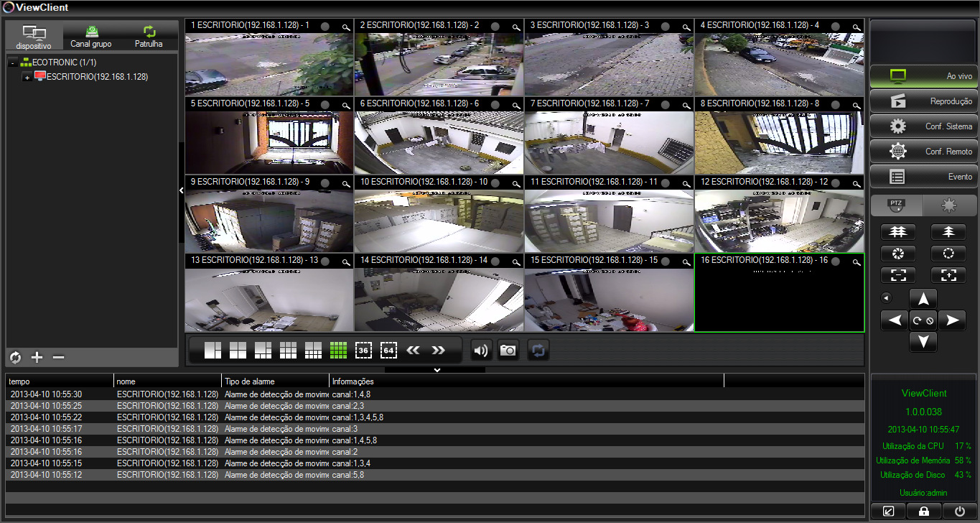Click the refresh device list icon

(16, 358)
